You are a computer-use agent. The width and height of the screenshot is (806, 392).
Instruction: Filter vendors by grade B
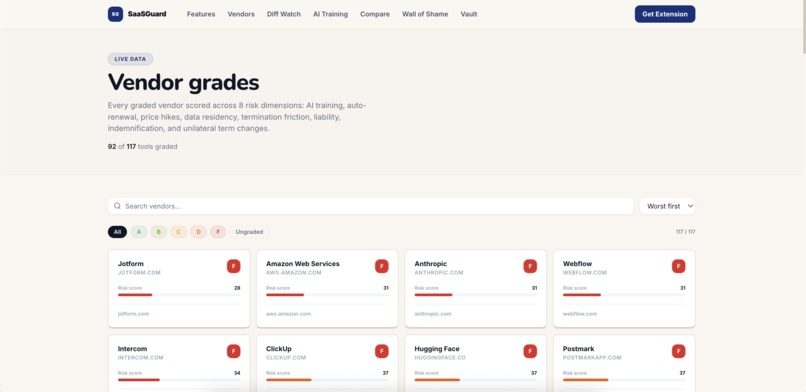[x=159, y=232]
